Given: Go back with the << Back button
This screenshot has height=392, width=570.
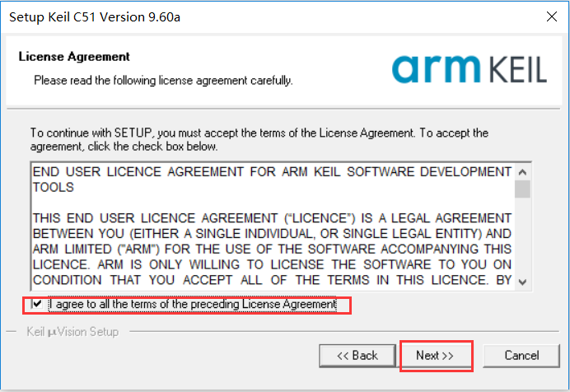Looking at the screenshot, I should (x=357, y=356).
